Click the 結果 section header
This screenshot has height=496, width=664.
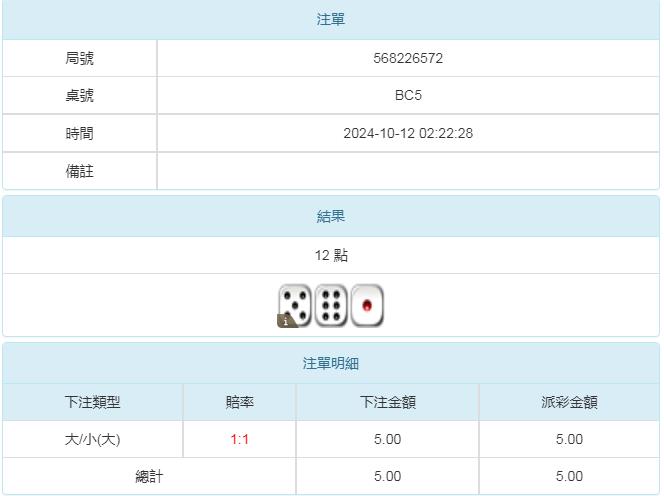331,216
